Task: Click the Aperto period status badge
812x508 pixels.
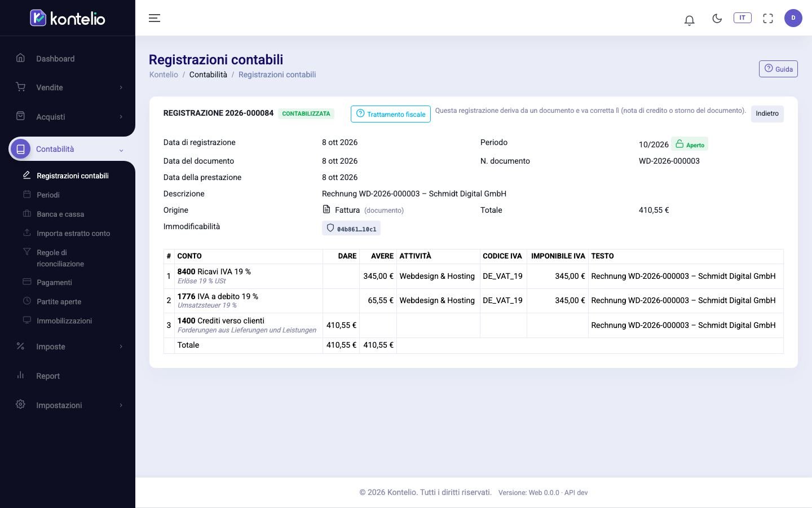Action: (690, 144)
